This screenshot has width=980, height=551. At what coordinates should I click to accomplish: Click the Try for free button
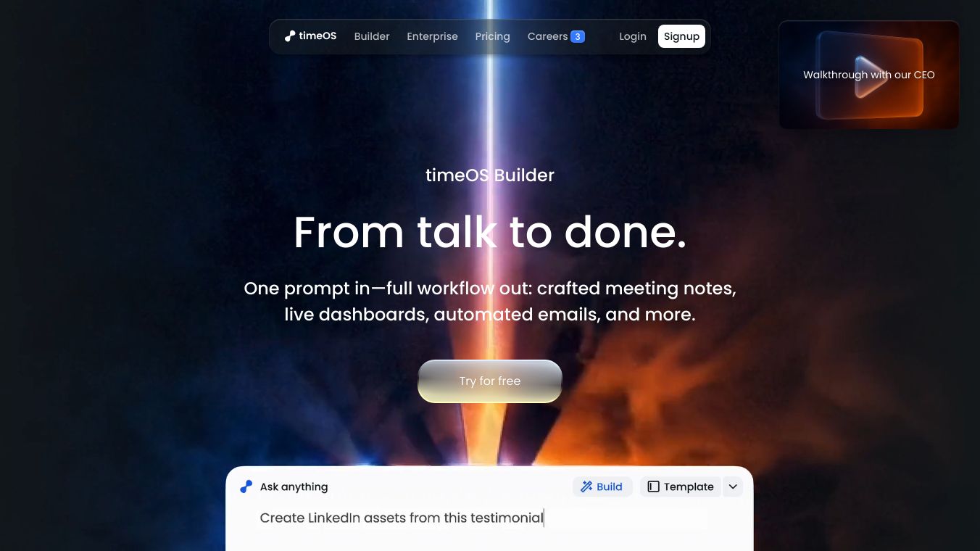tap(490, 381)
